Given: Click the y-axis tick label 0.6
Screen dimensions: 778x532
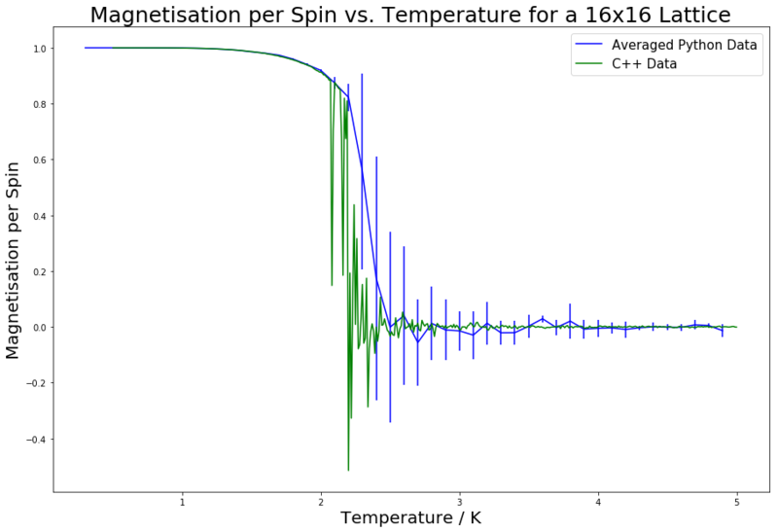Looking at the screenshot, I should coord(40,160).
